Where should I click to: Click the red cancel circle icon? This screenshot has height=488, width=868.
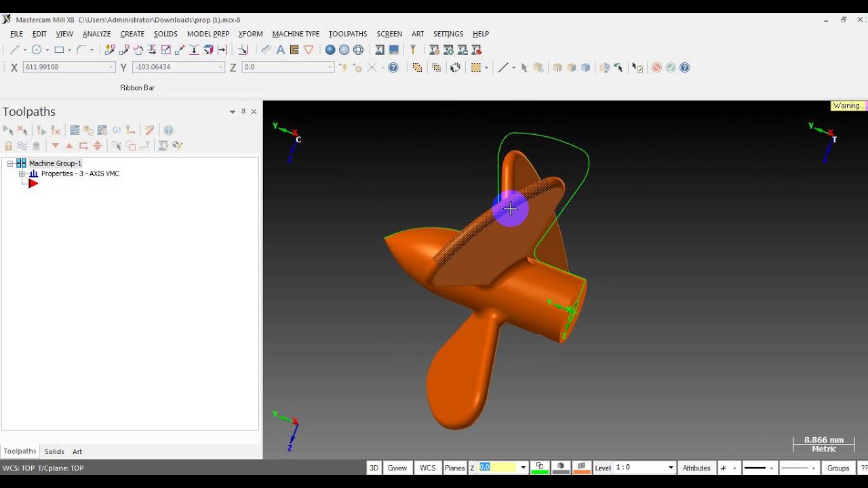point(656,67)
